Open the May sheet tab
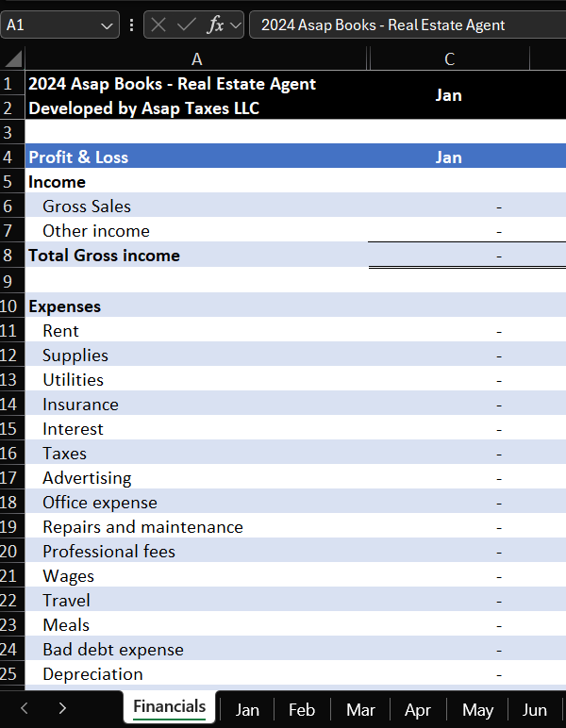566x728 pixels. 477,710
